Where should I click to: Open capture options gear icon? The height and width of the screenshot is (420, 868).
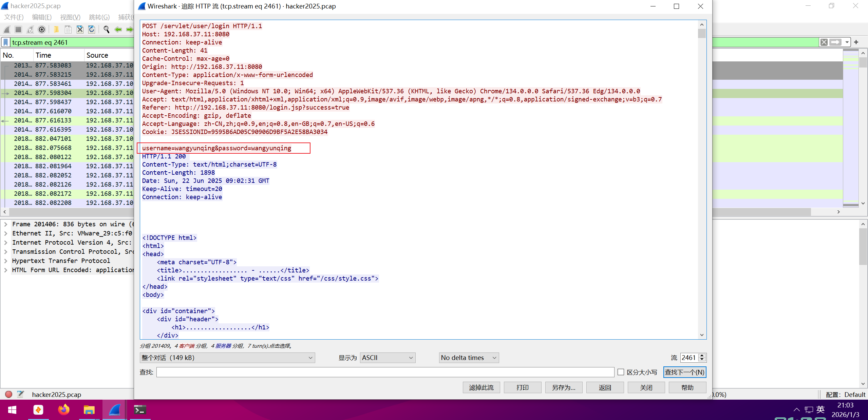[x=42, y=30]
